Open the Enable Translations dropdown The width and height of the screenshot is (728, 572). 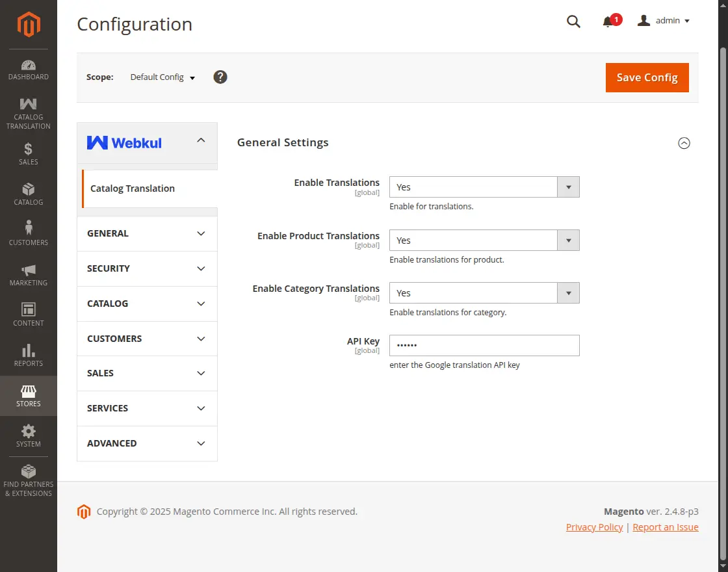click(x=568, y=187)
